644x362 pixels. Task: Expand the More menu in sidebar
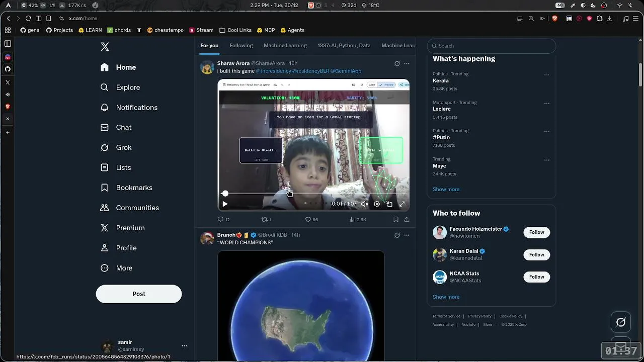coord(117,268)
